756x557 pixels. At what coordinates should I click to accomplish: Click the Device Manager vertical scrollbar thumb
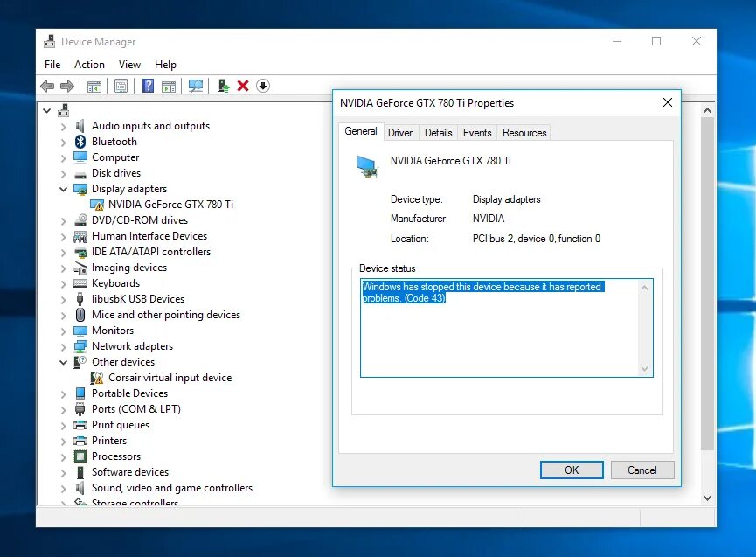coord(707,283)
